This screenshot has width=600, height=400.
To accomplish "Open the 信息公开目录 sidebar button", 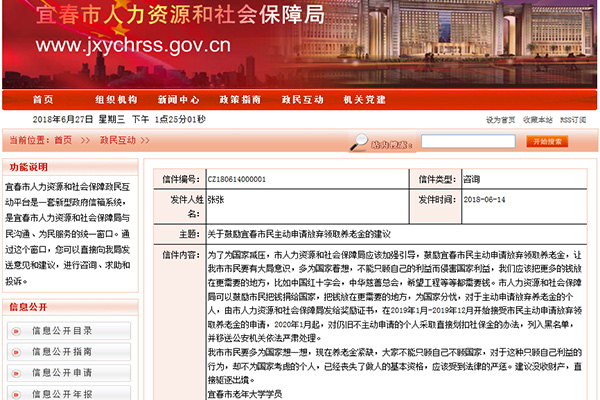I will [68, 331].
